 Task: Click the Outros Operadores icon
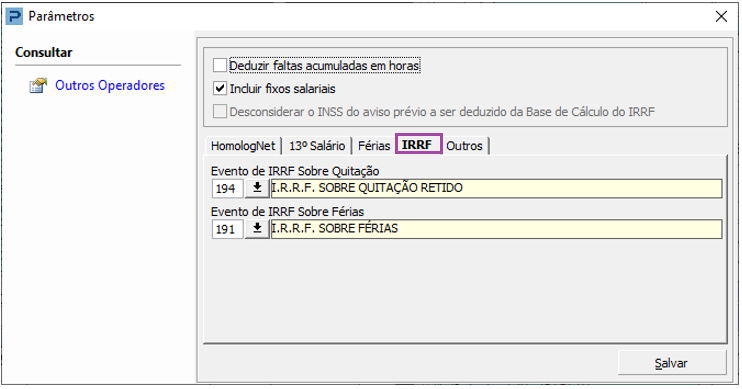point(38,86)
